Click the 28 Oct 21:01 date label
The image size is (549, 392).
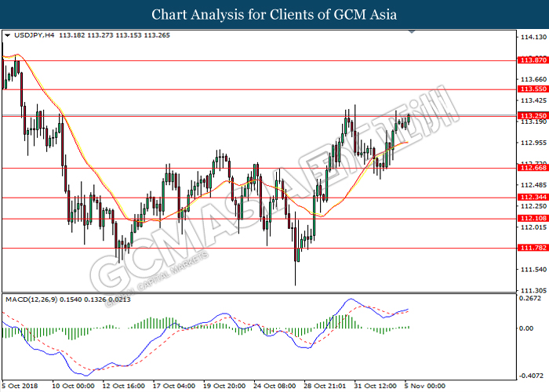click(325, 386)
